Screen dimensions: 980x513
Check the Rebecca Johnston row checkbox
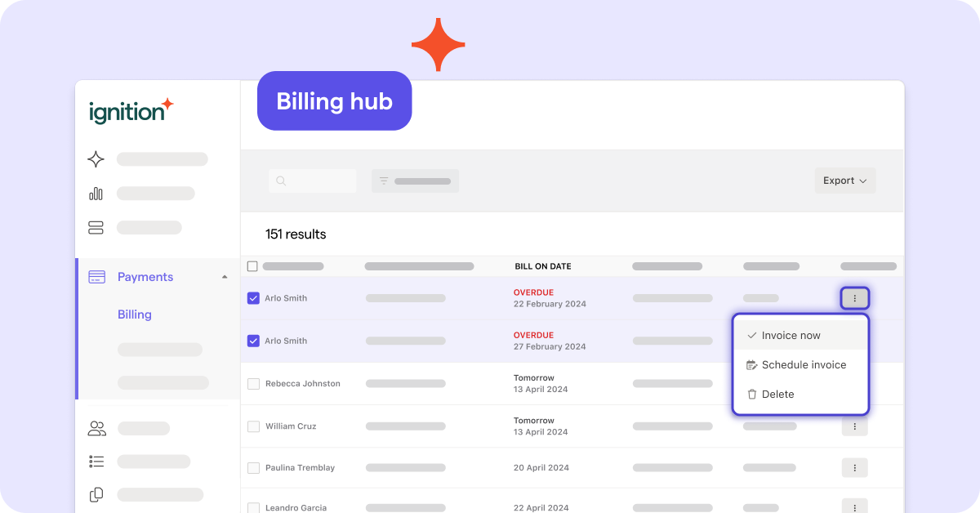point(253,384)
